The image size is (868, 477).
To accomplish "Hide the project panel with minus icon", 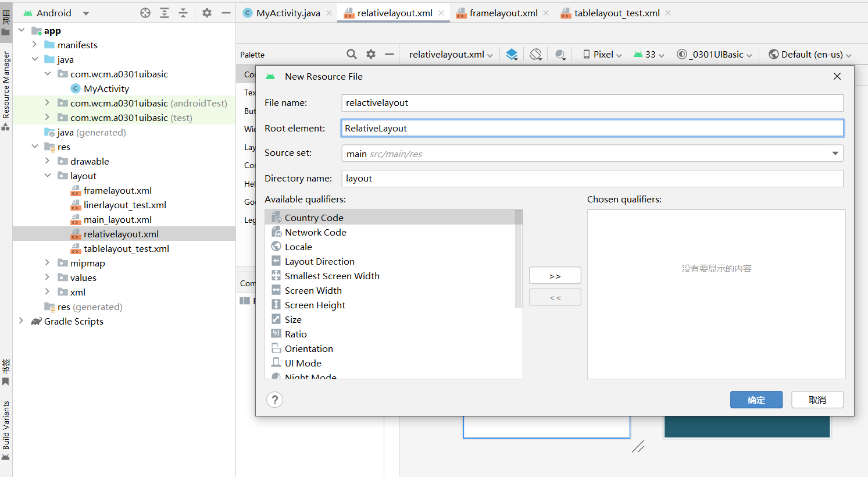I will 226,13.
